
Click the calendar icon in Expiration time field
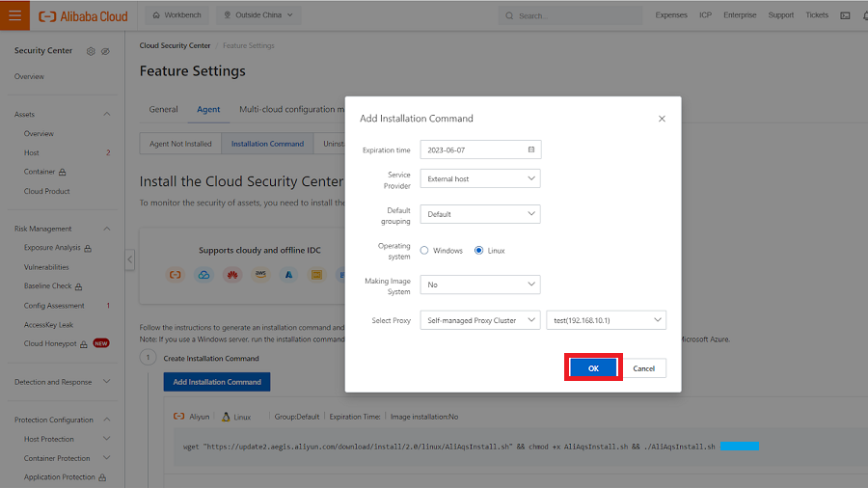pyautogui.click(x=530, y=149)
